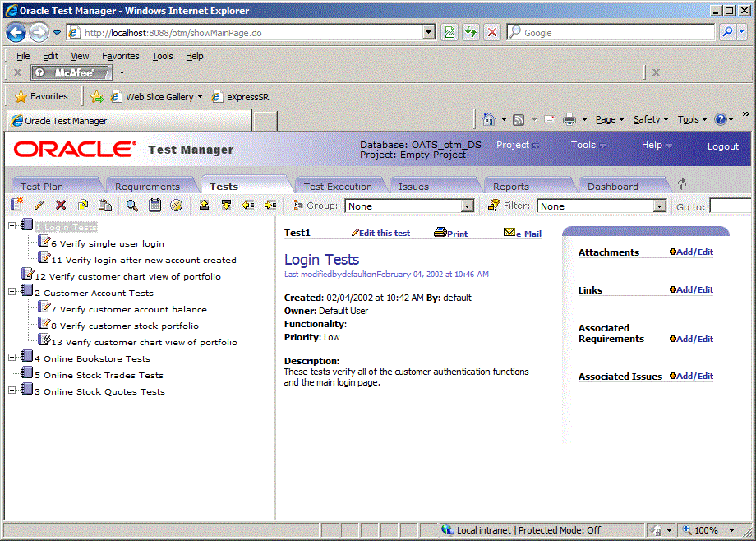Click the Filter icon
The image size is (756, 541).
(494, 205)
